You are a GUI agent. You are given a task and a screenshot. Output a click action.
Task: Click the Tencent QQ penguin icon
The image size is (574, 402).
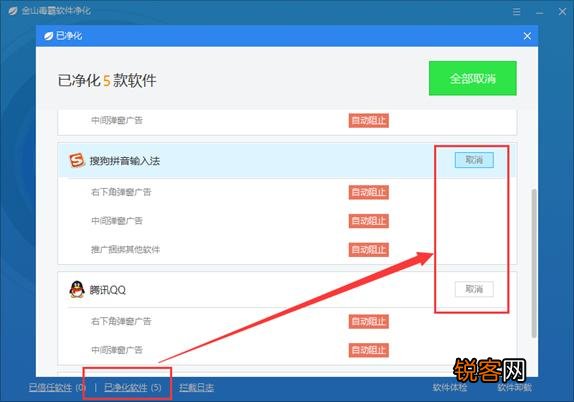click(x=77, y=289)
